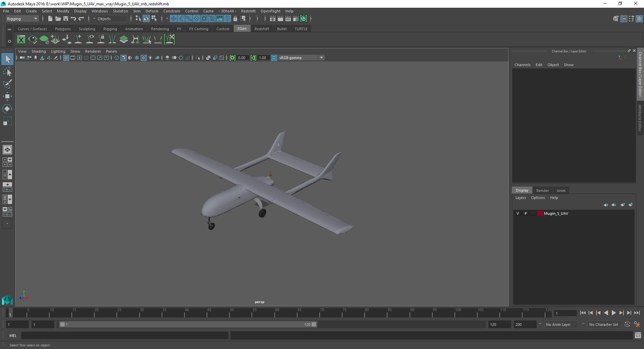644x349 pixels.
Task: Click the Save Scene icon
Action: pyautogui.click(x=66, y=19)
